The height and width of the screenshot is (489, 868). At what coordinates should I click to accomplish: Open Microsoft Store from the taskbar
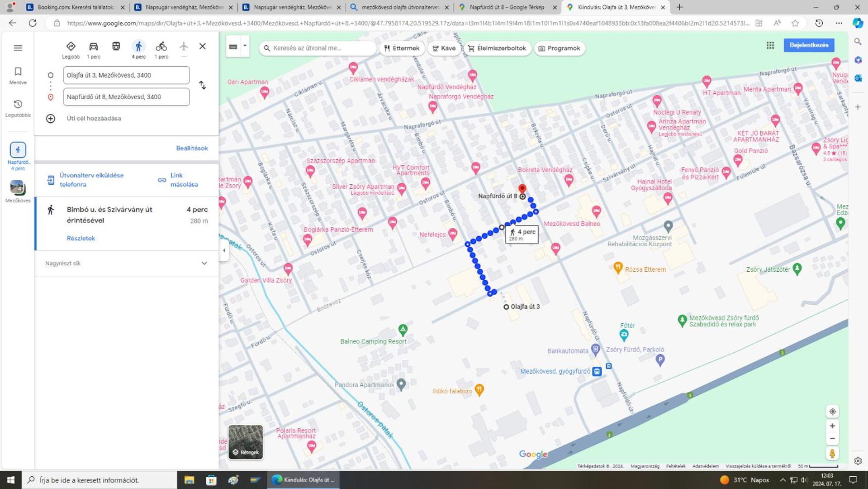[211, 480]
